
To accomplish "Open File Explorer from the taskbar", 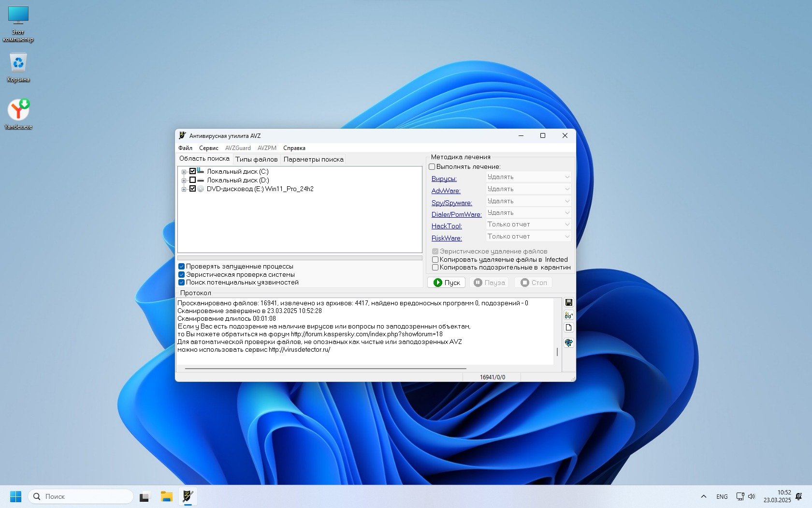I will 167,496.
